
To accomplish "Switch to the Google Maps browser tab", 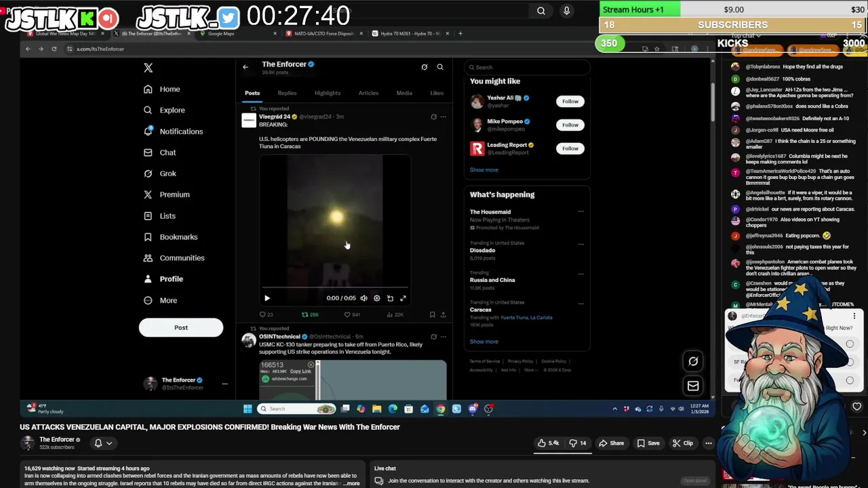I will (x=221, y=33).
